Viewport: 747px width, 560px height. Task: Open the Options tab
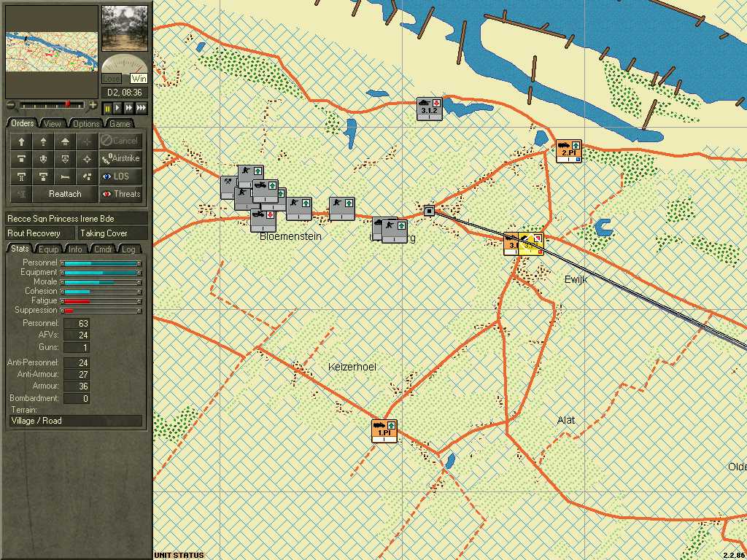click(86, 124)
